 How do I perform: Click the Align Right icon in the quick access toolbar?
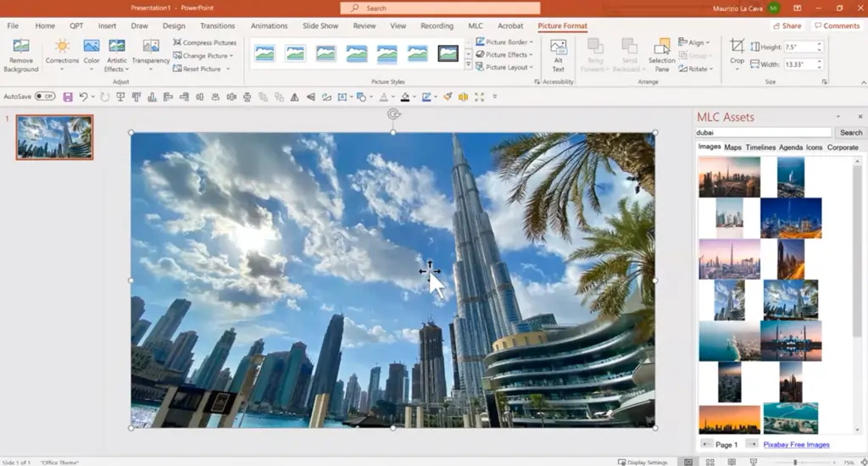click(184, 97)
